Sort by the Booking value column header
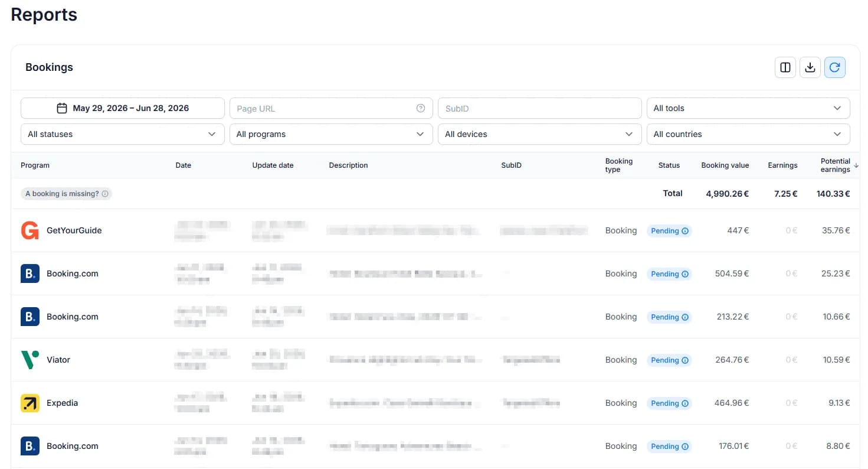This screenshot has width=868, height=469. point(725,165)
